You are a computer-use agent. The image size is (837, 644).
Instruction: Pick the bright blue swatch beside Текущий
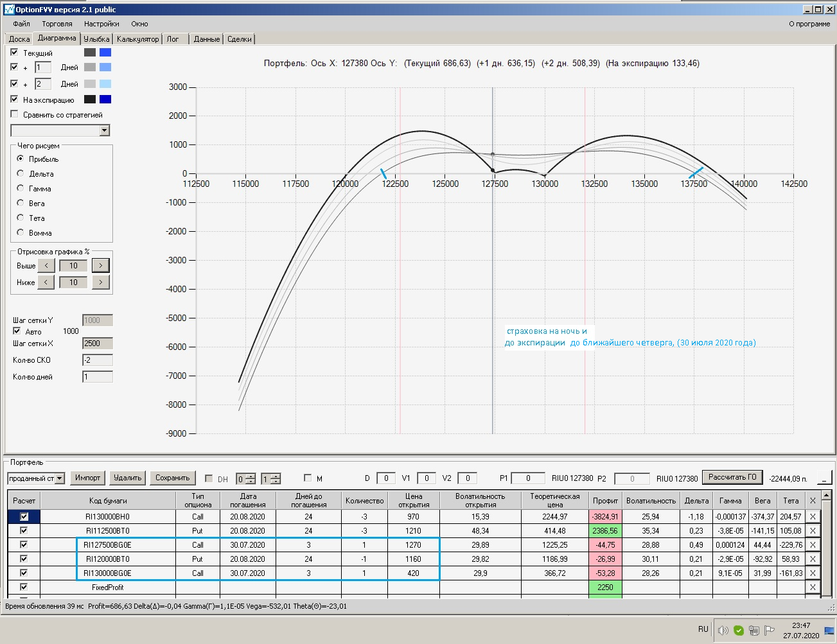[x=105, y=53]
